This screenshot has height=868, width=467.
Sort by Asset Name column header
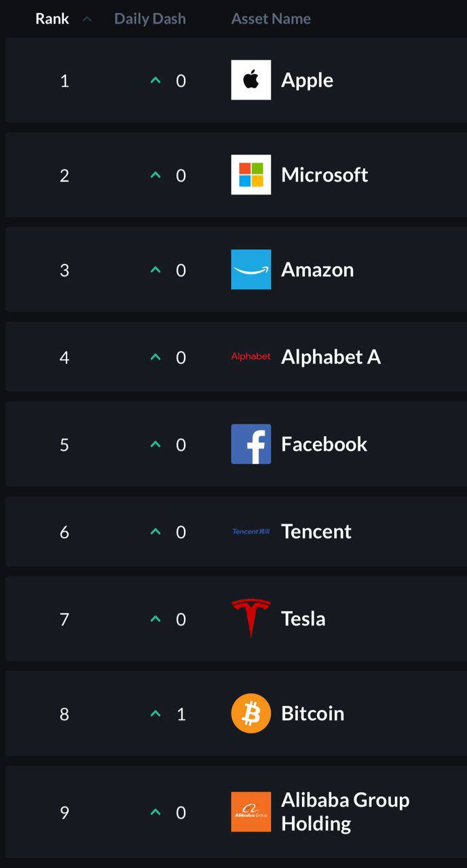[x=271, y=19]
